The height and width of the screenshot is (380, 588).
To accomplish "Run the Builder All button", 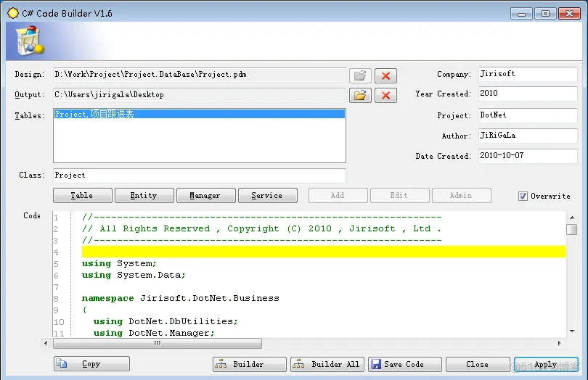I will 327,364.
